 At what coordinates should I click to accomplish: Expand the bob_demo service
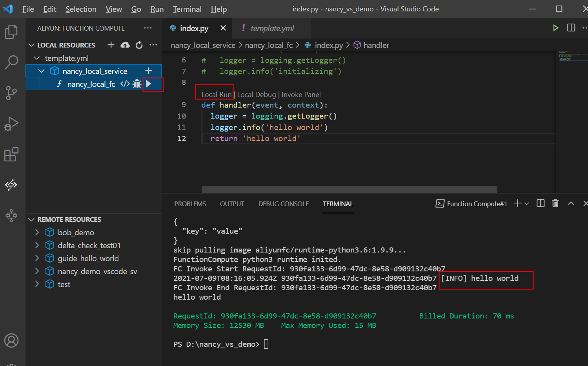pos(37,232)
